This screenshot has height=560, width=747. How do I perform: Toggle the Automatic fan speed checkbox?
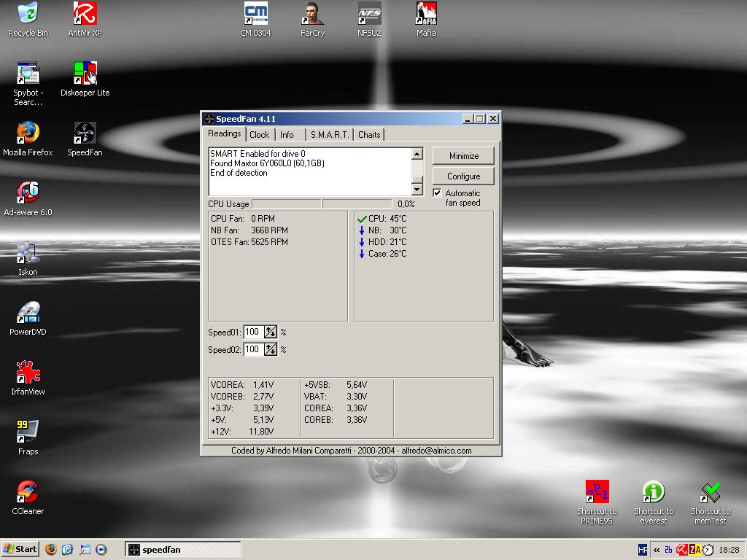tap(437, 193)
